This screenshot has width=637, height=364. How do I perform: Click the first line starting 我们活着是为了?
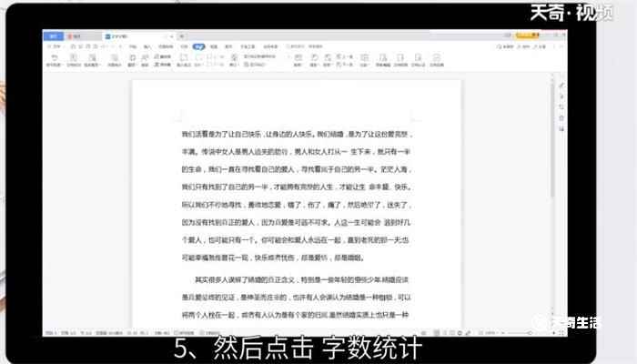pyautogui.click(x=297, y=134)
